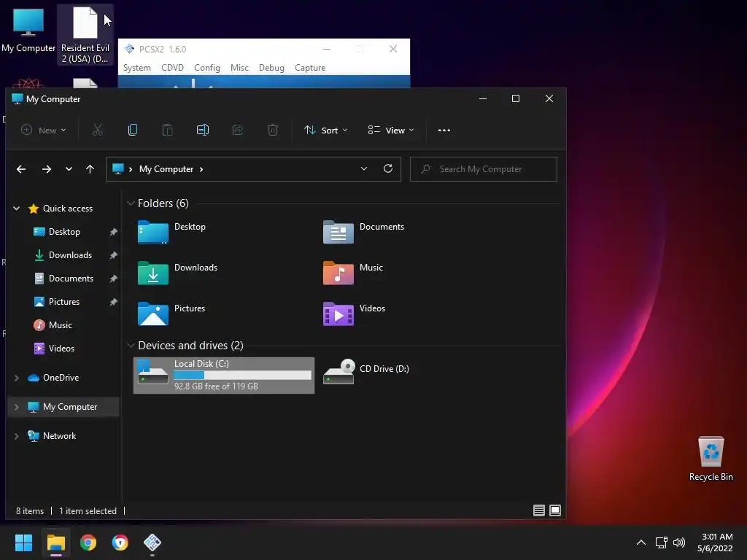The width and height of the screenshot is (747, 560).
Task: Collapse the Folders (6) group
Action: (x=131, y=203)
